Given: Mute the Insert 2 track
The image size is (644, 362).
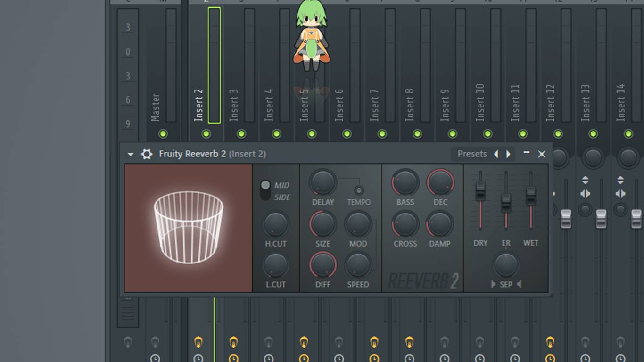Looking at the screenshot, I should tap(206, 134).
